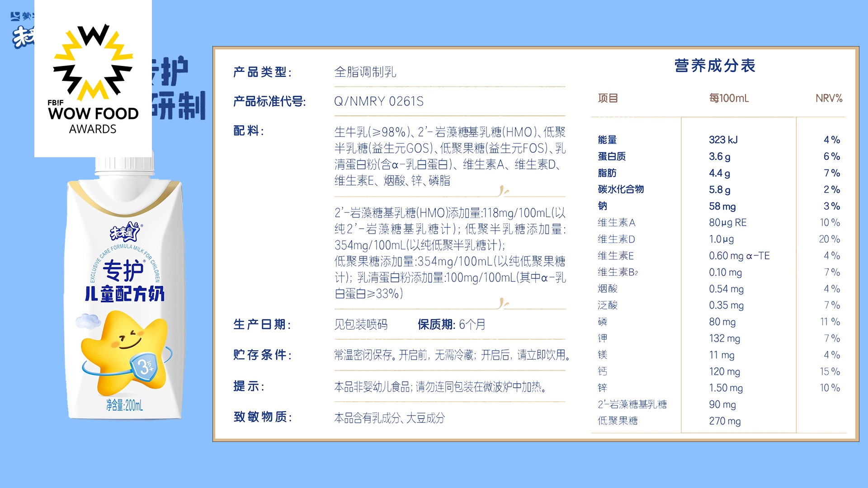Select the 镁 row label
The width and height of the screenshot is (868, 488).
[x=603, y=355]
